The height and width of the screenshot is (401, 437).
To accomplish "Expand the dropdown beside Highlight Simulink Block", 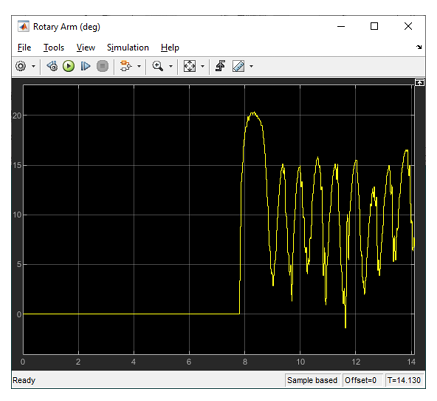I will [x=139, y=66].
